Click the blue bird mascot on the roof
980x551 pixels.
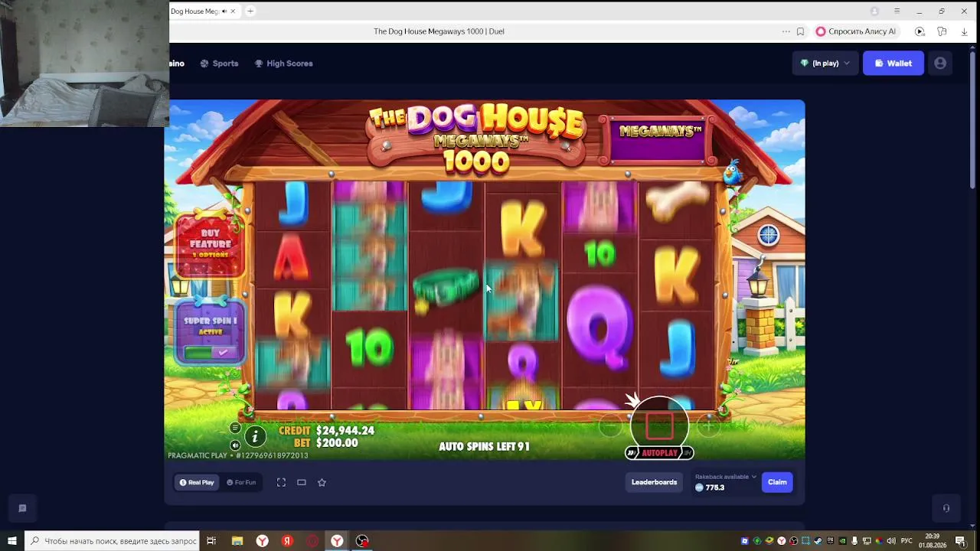[733, 172]
